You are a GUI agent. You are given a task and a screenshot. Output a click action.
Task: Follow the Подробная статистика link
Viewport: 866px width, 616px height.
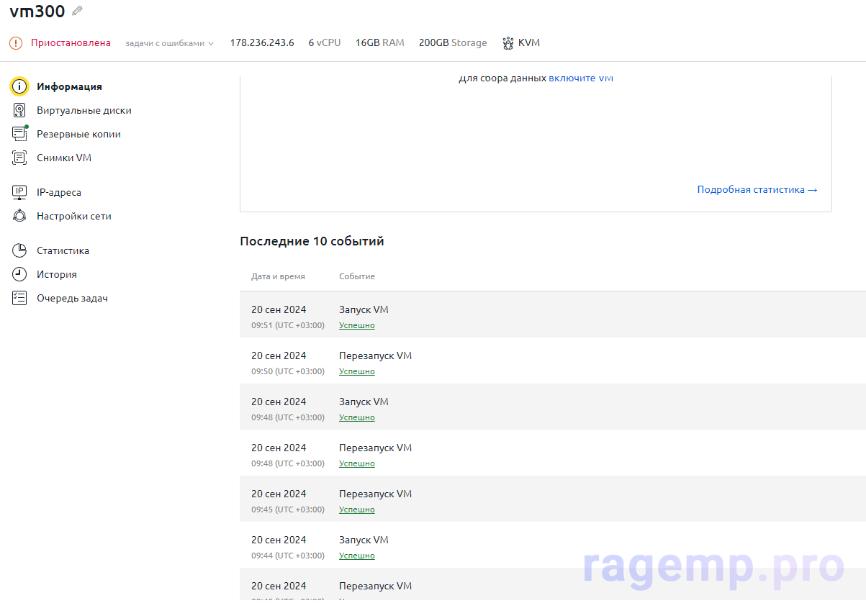757,190
